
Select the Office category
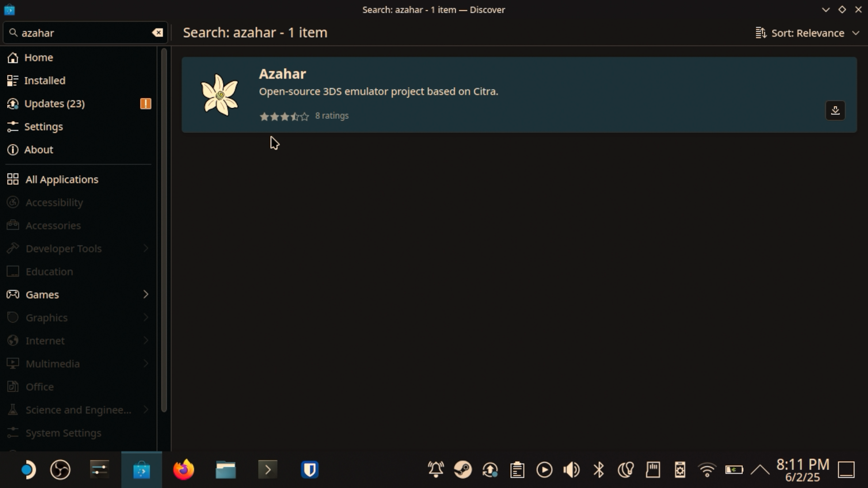coord(78,387)
